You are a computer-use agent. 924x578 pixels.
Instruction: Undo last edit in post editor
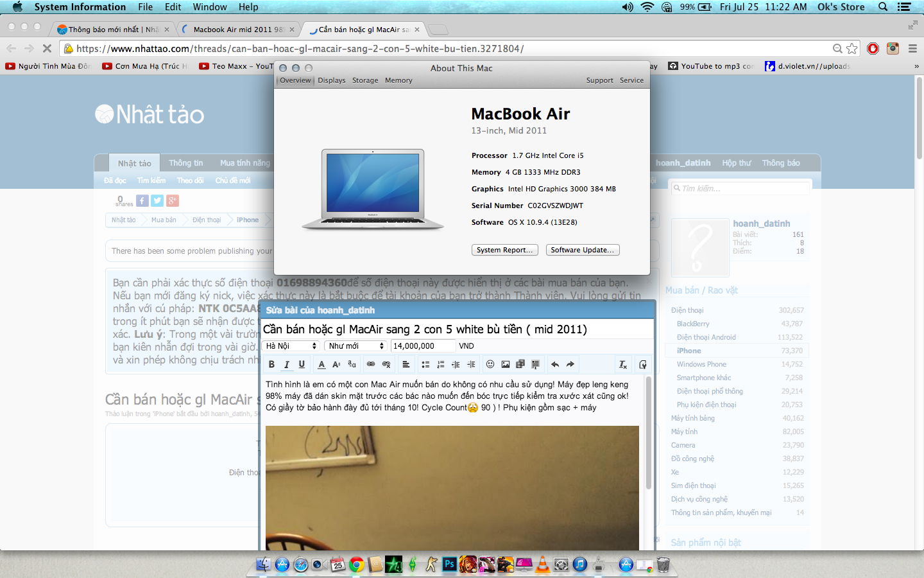(555, 364)
